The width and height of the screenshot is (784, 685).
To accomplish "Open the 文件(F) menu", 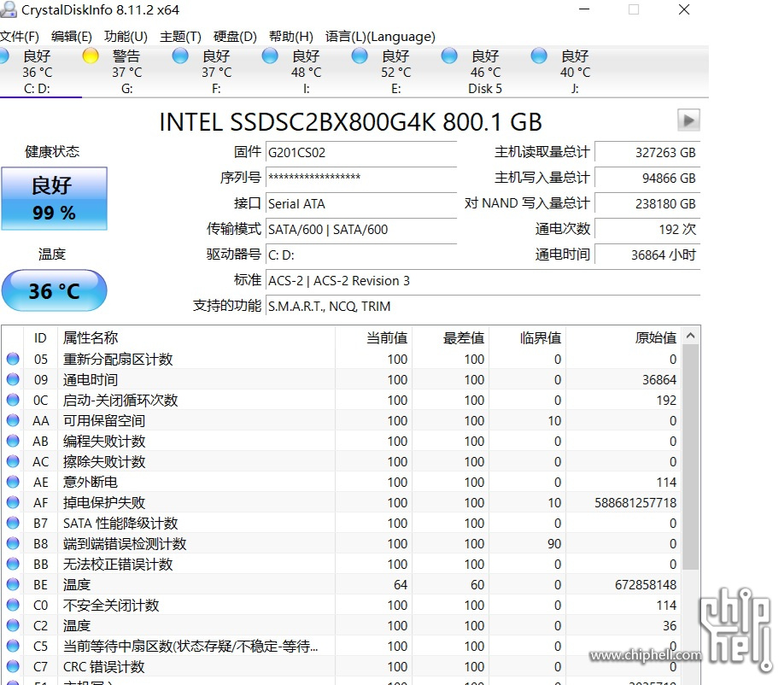I will pos(19,37).
